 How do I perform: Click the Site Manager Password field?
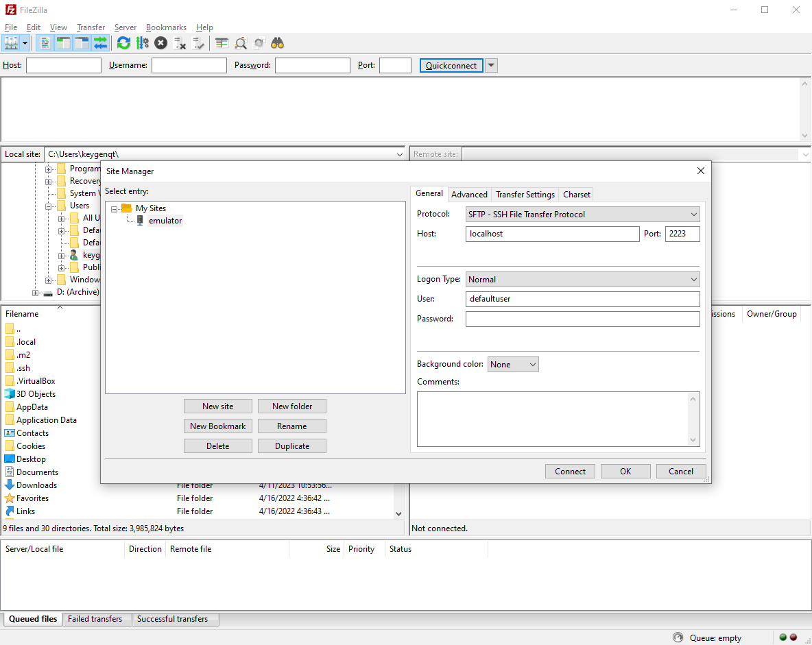(582, 319)
